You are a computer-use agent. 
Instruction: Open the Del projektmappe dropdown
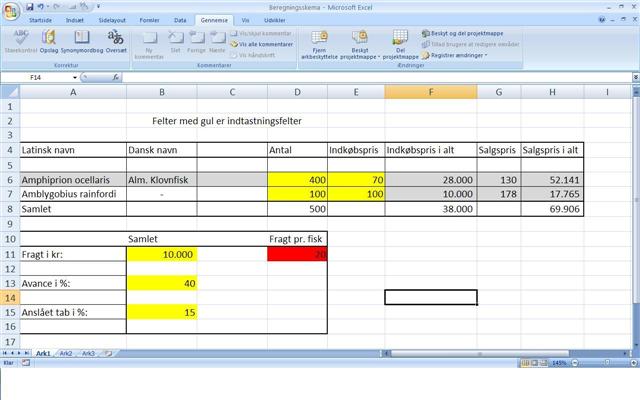click(400, 42)
